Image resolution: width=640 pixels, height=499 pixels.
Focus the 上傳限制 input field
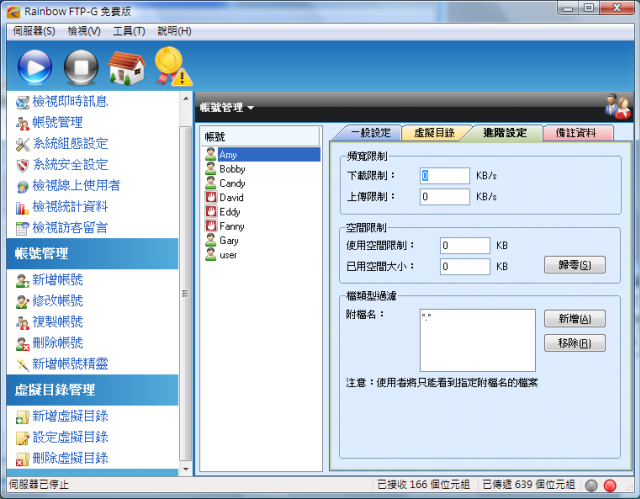tap(444, 197)
